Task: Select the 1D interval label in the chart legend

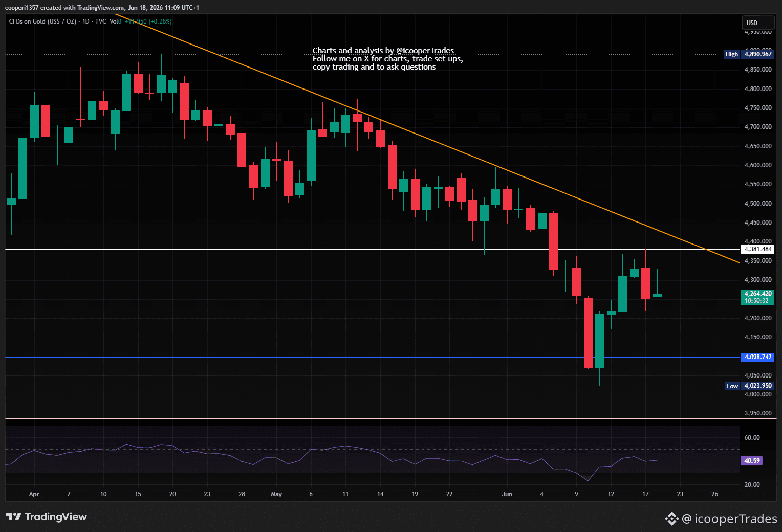Action: 85,21
